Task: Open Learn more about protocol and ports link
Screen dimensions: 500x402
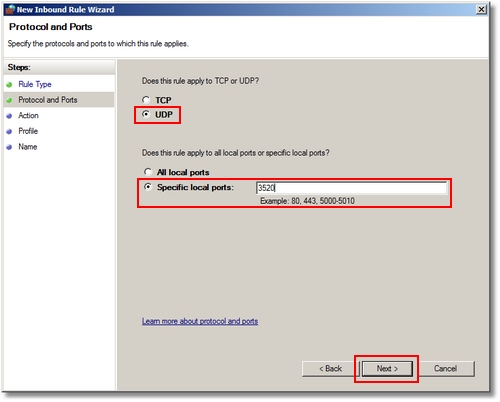Action: [x=200, y=321]
